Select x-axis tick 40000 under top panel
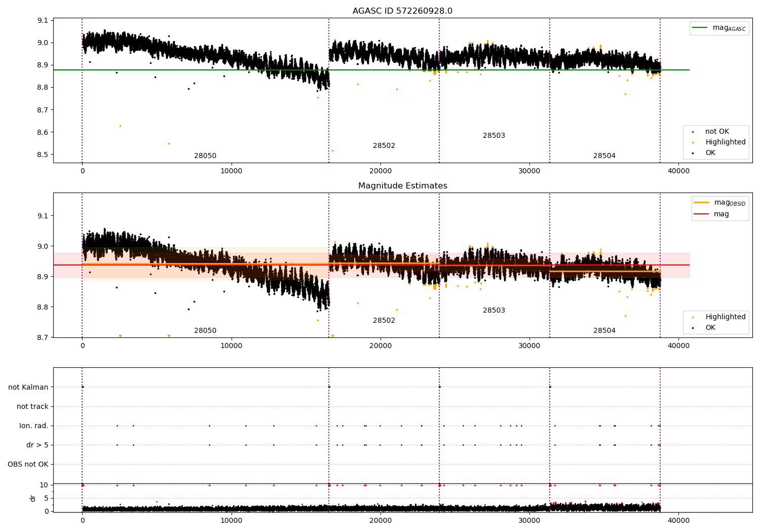Screen dimensions: 760x532 tap(678, 171)
